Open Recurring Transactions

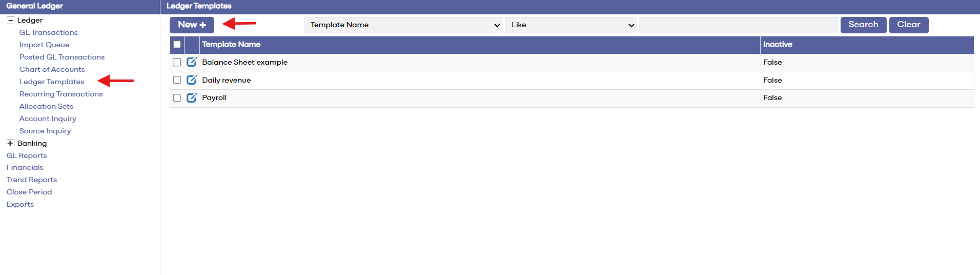point(61,94)
